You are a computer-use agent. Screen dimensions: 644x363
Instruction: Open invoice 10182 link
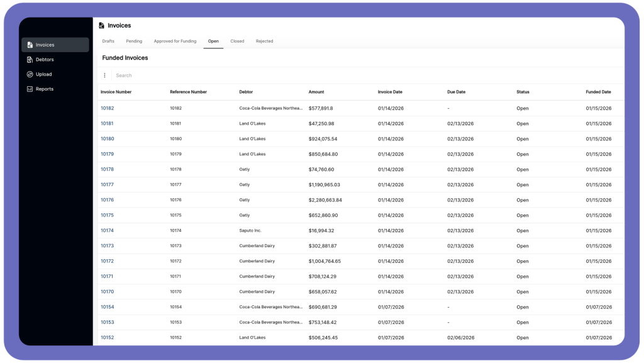(108, 108)
